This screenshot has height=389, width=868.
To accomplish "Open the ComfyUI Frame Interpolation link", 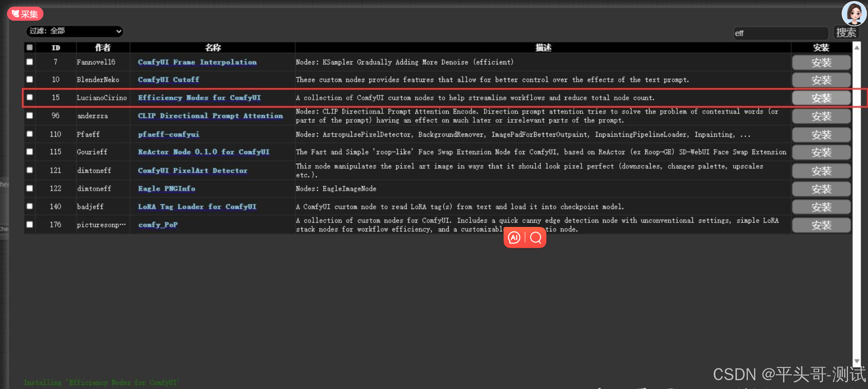I will click(x=197, y=62).
